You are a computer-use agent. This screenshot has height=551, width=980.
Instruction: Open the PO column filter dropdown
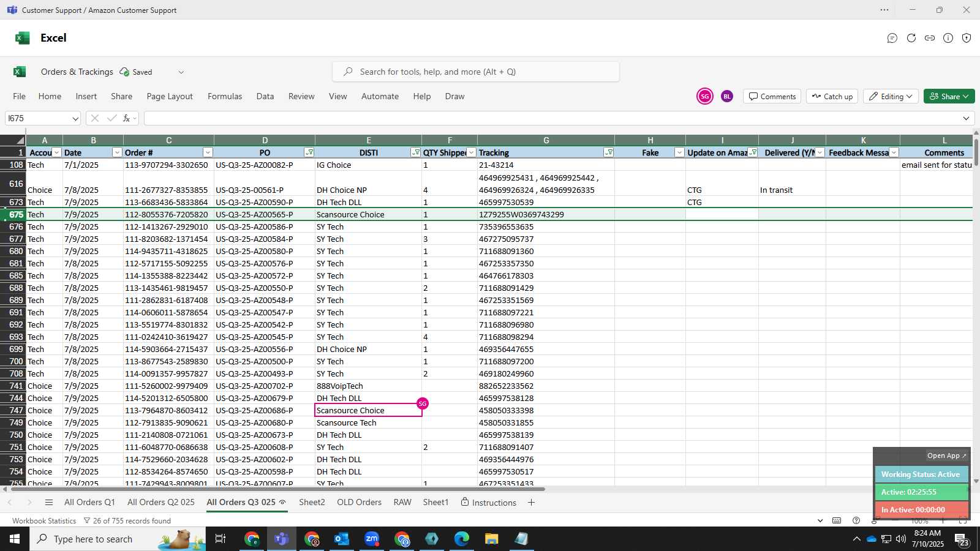tap(309, 152)
